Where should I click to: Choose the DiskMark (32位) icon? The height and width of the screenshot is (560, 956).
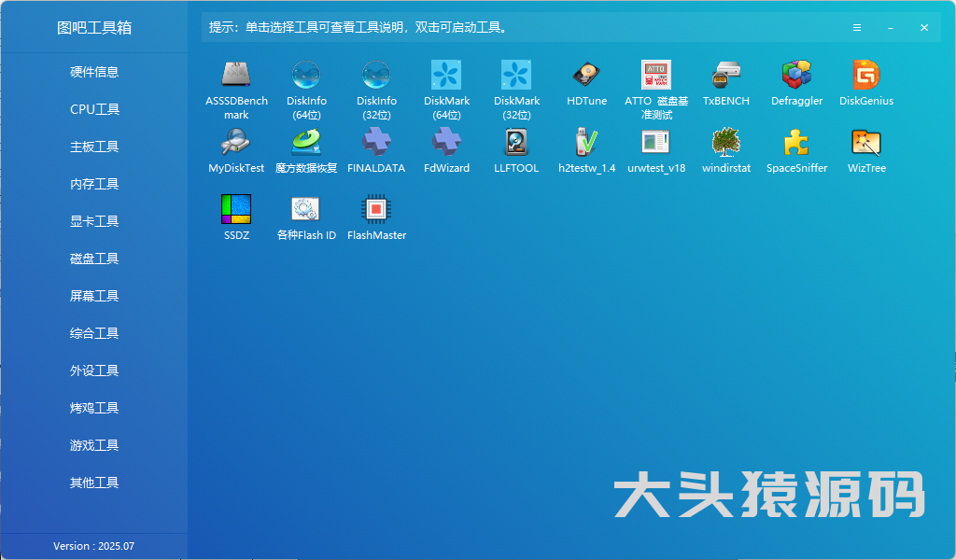[516, 75]
